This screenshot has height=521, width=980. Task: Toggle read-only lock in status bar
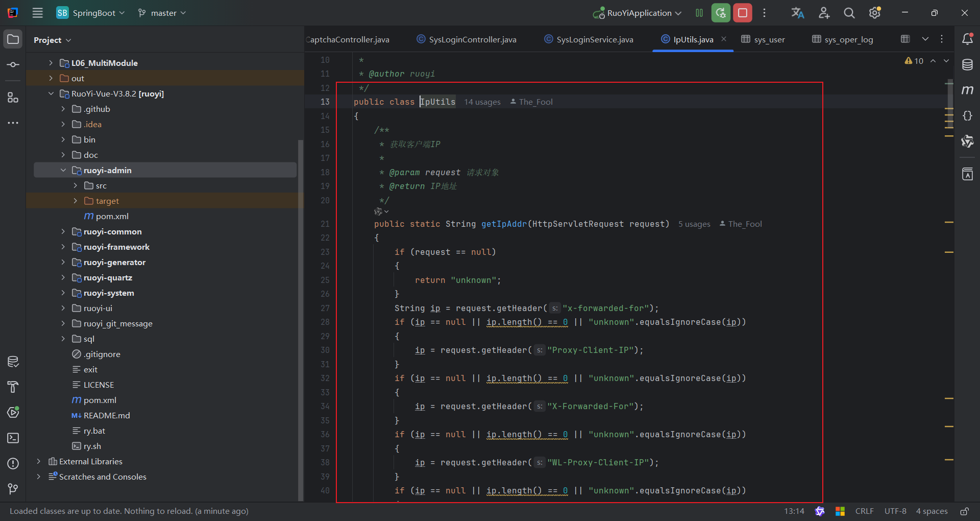(964, 511)
